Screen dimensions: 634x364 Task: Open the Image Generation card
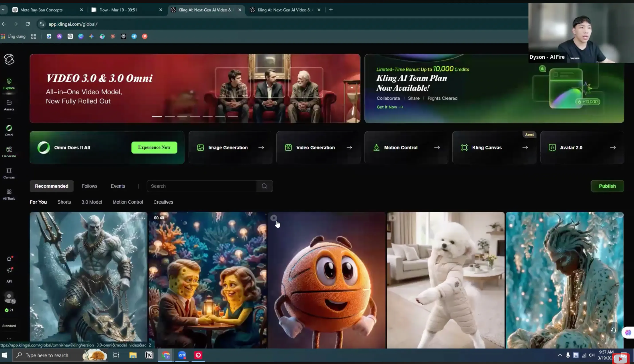[x=231, y=147]
